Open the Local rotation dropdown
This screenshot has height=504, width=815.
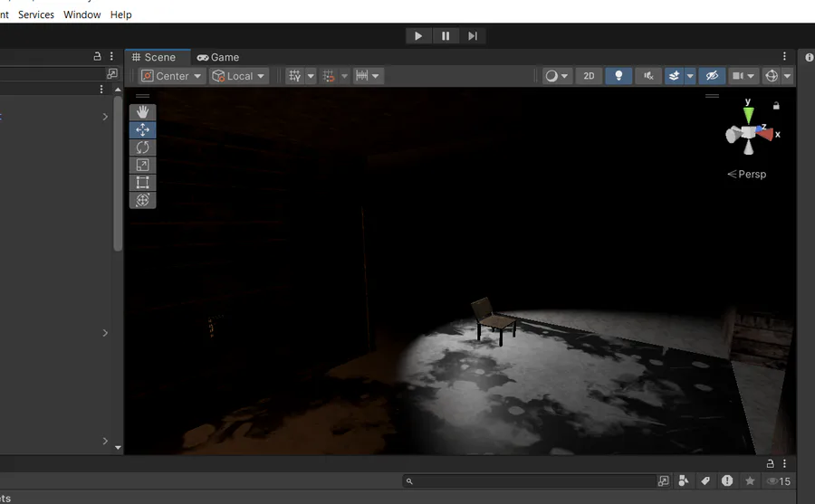tap(239, 76)
